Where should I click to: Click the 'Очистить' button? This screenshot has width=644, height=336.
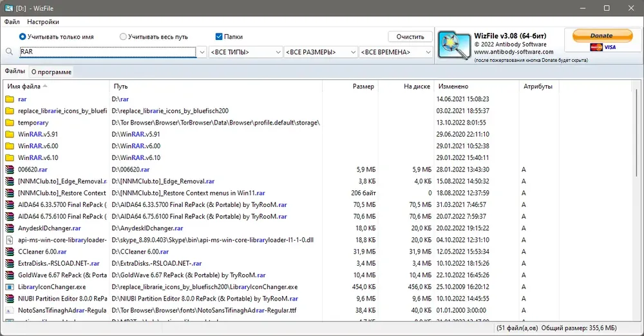(410, 37)
